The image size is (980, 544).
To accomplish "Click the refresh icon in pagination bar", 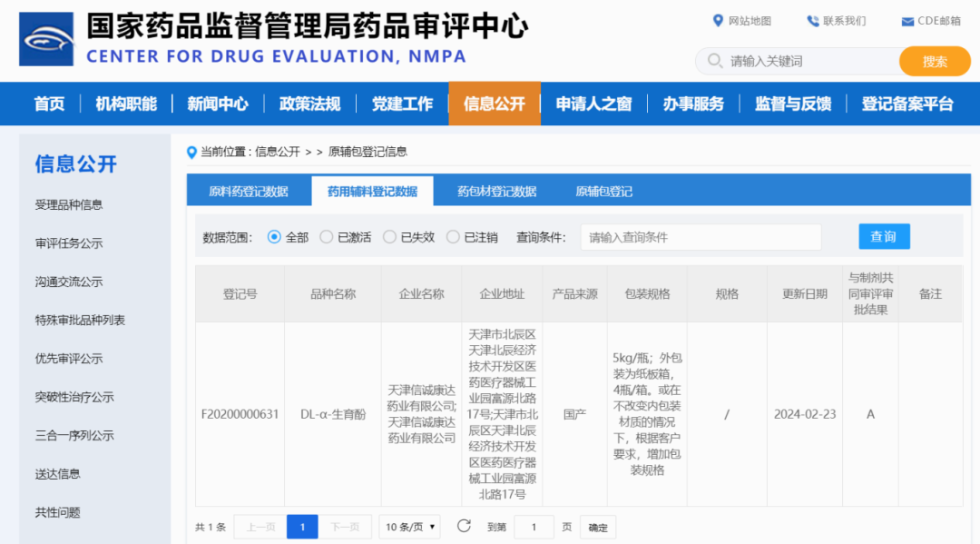I will pyautogui.click(x=464, y=527).
